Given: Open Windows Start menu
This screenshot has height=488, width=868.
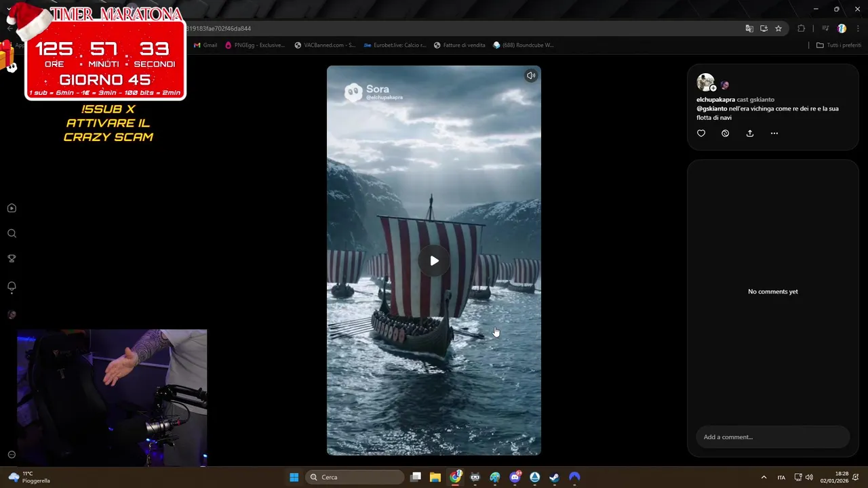Looking at the screenshot, I should [294, 477].
